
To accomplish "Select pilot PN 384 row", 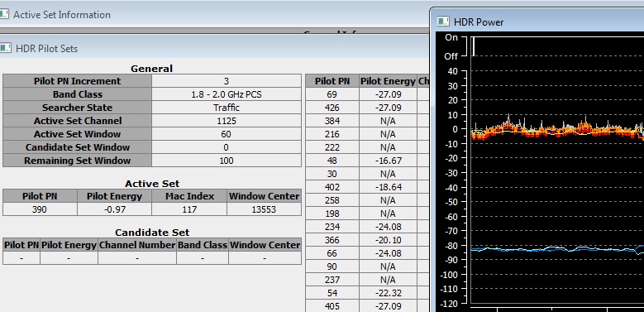I will [x=367, y=121].
